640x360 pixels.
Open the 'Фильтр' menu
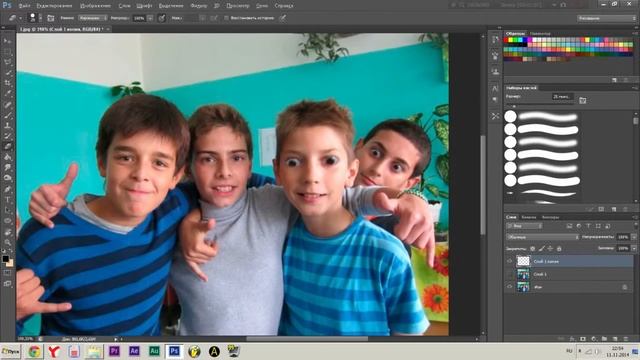pos(199,6)
